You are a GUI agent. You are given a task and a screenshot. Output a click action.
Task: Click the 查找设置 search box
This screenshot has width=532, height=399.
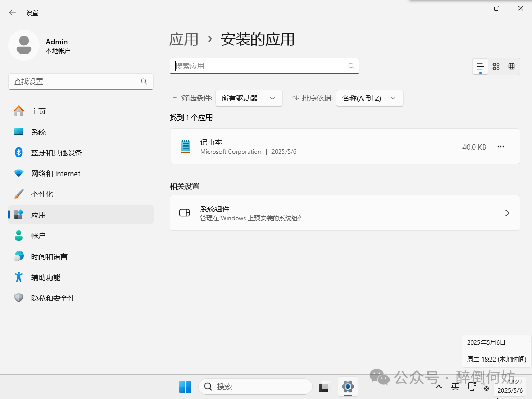click(75, 82)
